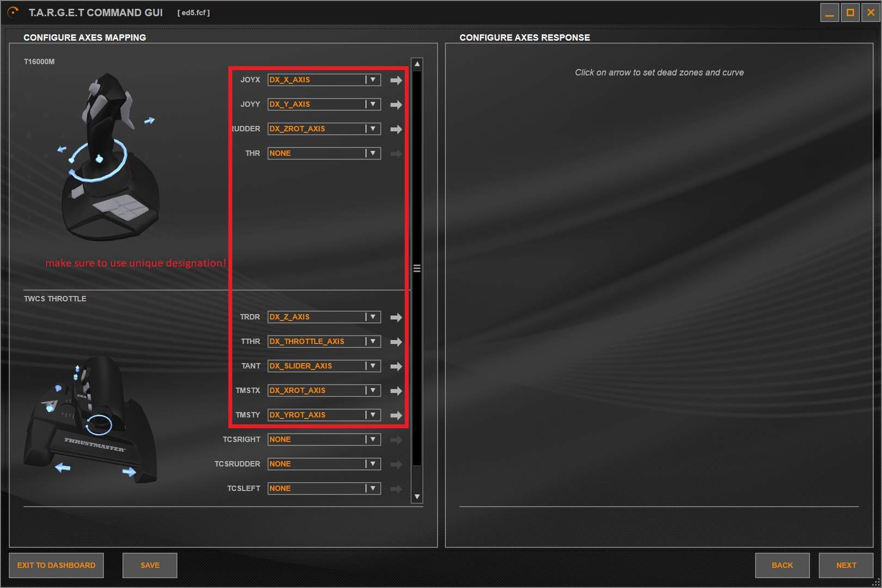Image resolution: width=882 pixels, height=588 pixels.
Task: Open TCSRUDDER axis response arrow
Action: click(396, 464)
